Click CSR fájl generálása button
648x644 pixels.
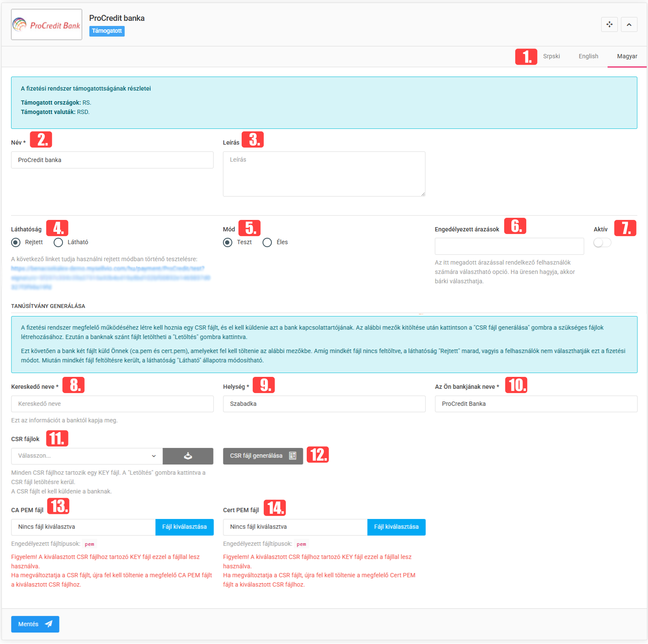pyautogui.click(x=263, y=456)
